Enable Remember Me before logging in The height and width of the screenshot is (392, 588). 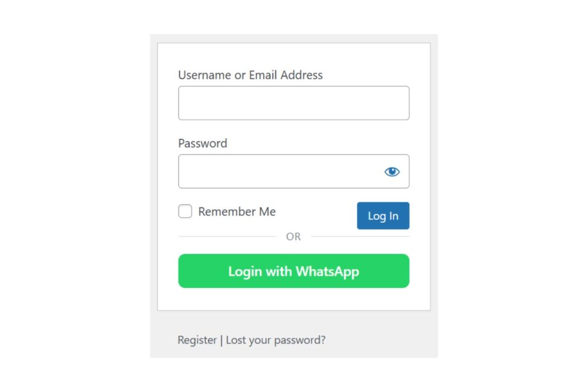coord(185,211)
